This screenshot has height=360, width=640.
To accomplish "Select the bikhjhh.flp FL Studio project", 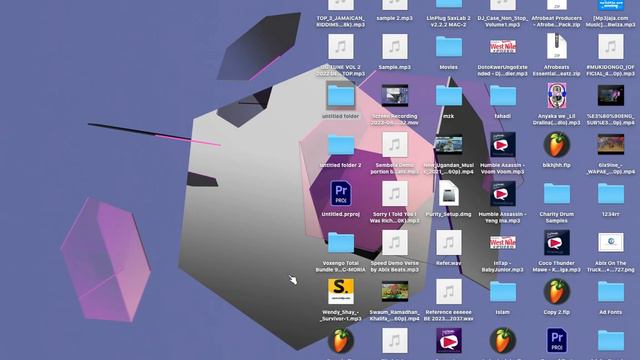I will point(556,145).
